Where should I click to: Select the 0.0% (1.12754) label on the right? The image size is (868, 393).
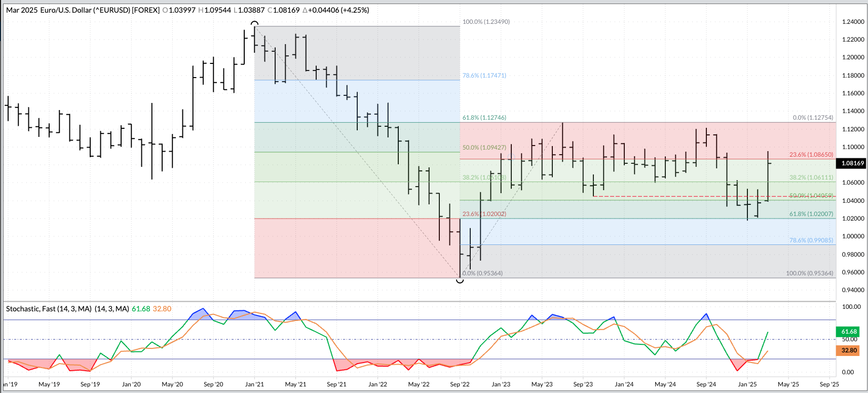click(813, 118)
